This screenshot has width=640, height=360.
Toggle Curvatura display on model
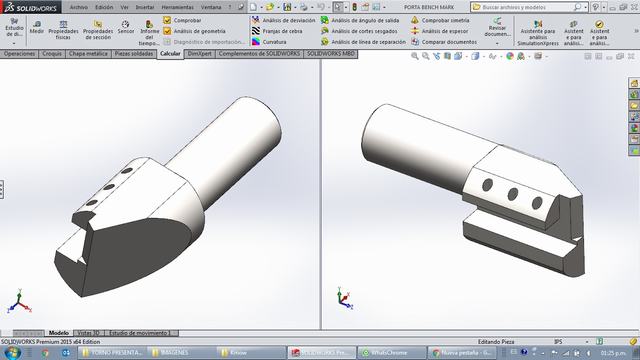(269, 42)
